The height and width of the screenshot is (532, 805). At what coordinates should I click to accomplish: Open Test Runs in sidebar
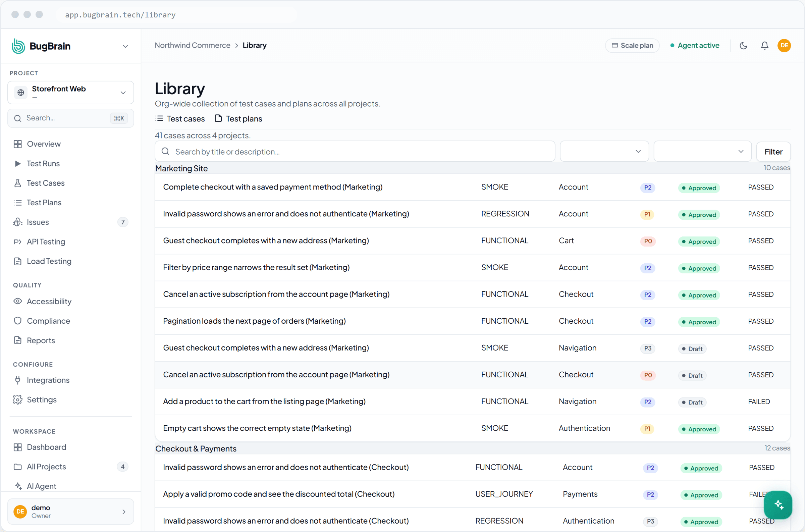point(43,164)
